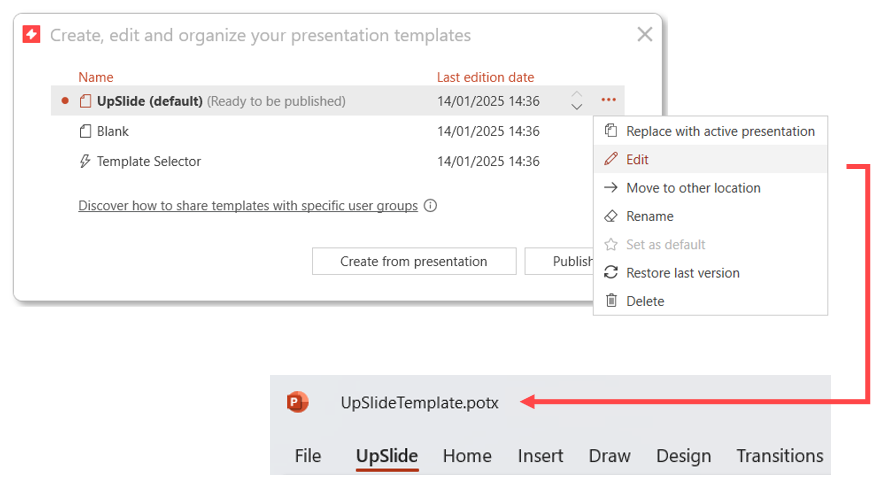The height and width of the screenshot is (490, 895).
Task: Choose Restore last version
Action: (682, 273)
